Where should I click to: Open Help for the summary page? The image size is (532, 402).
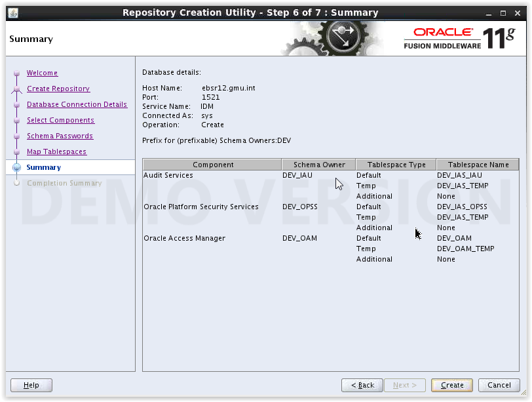[31, 385]
